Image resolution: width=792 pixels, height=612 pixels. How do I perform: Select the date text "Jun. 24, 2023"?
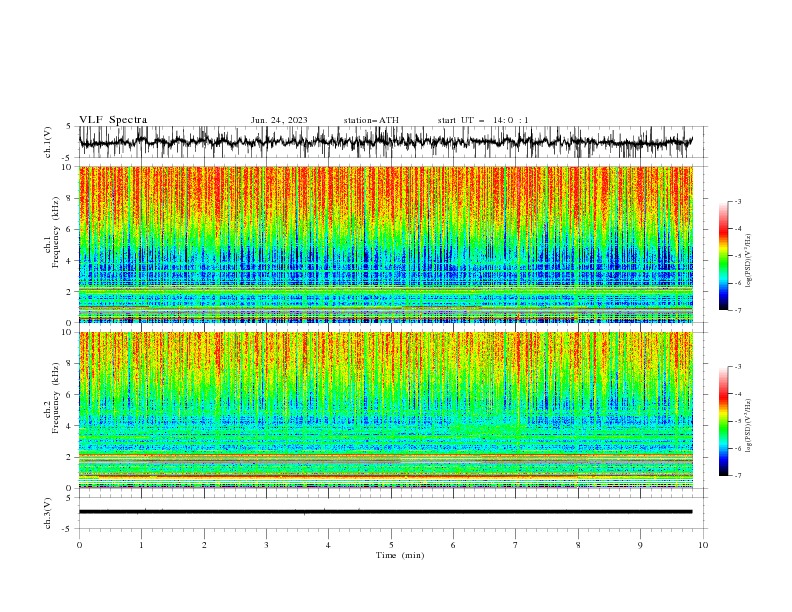pos(279,120)
